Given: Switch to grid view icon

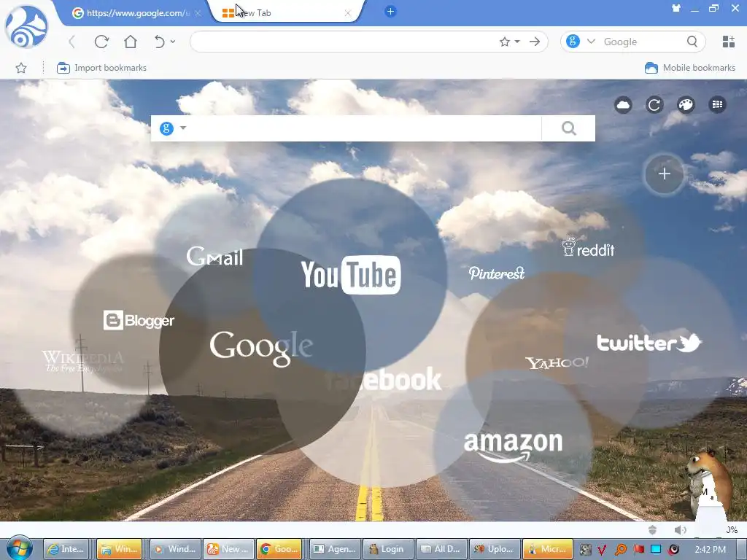Looking at the screenshot, I should 718,105.
